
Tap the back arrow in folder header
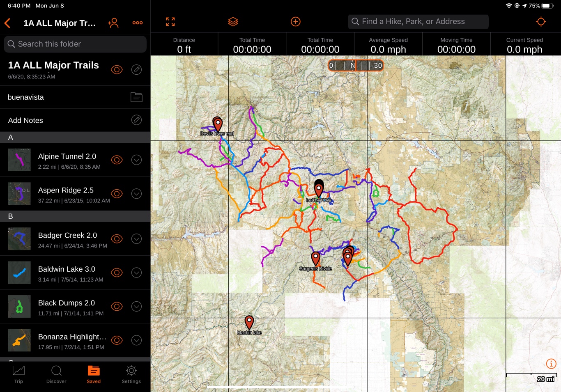7,23
